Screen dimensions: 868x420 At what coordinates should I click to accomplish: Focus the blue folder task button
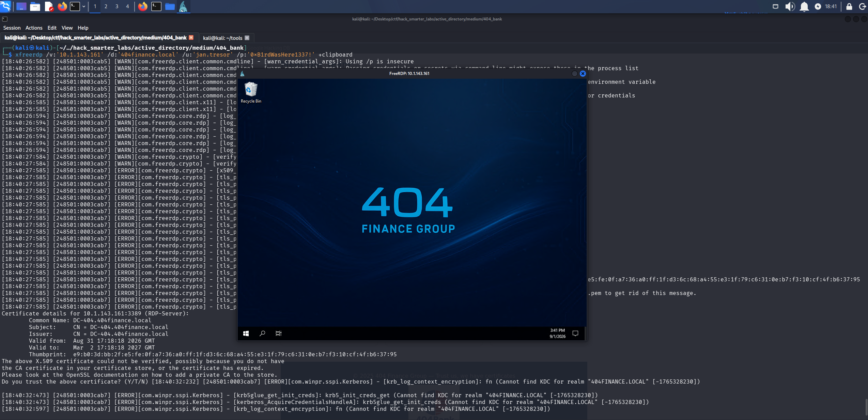tap(170, 6)
